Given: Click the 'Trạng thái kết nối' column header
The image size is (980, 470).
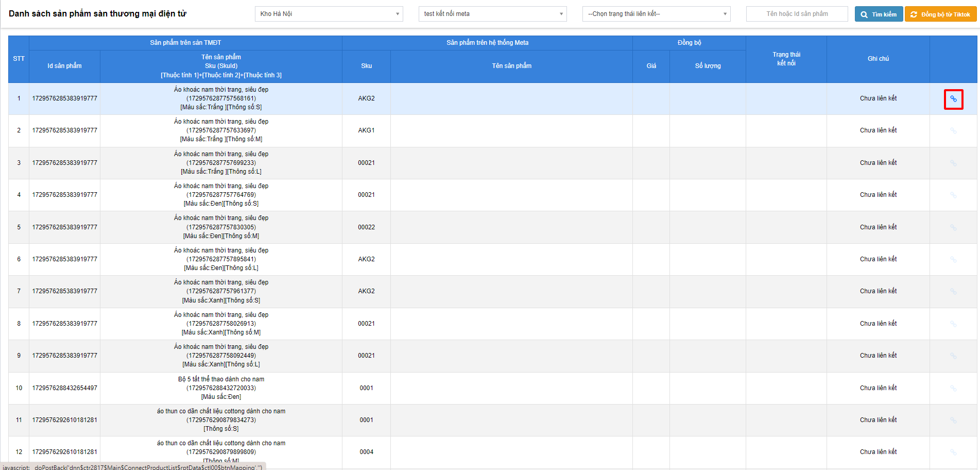Looking at the screenshot, I should coord(786,59).
